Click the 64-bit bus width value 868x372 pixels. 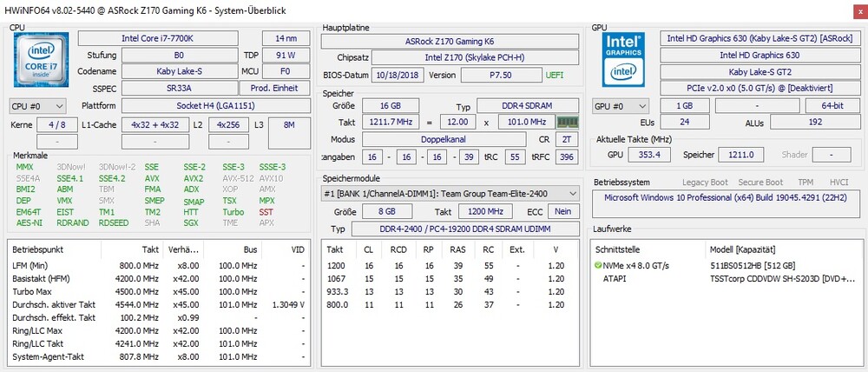tap(832, 106)
